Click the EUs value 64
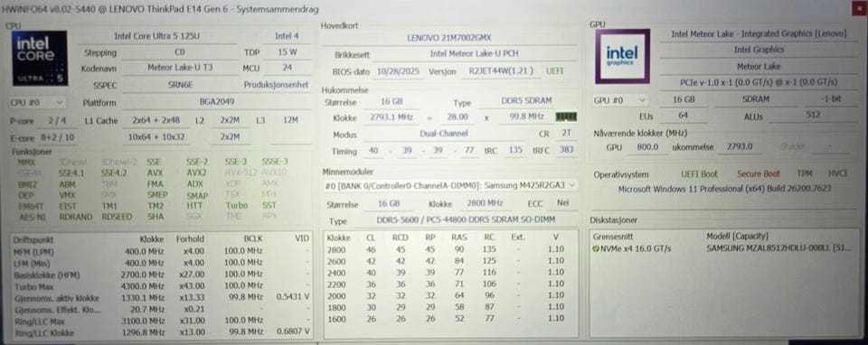This screenshot has height=345, width=868. [683, 116]
